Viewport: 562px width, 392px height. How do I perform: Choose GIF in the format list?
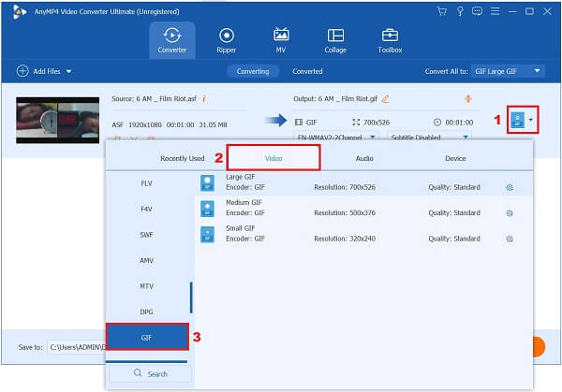point(147,337)
